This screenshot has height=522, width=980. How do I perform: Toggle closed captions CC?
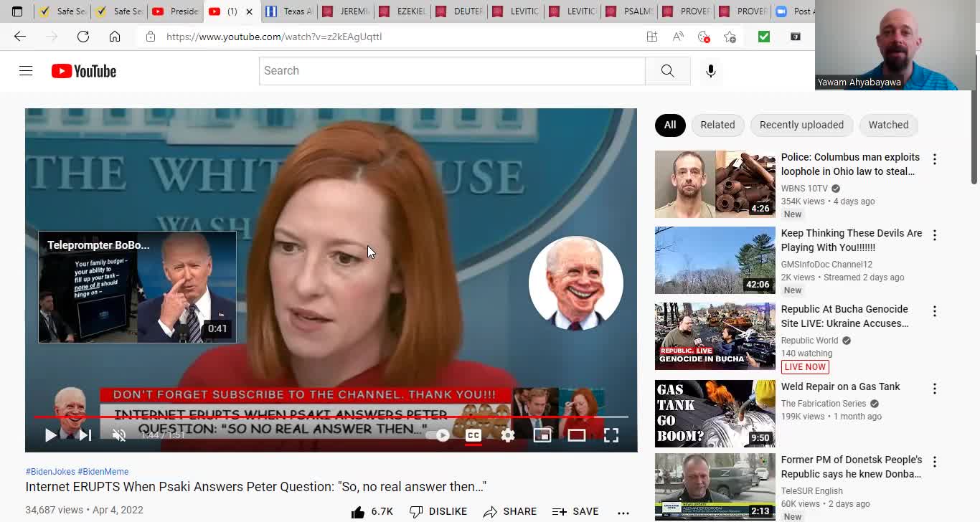pyautogui.click(x=473, y=435)
